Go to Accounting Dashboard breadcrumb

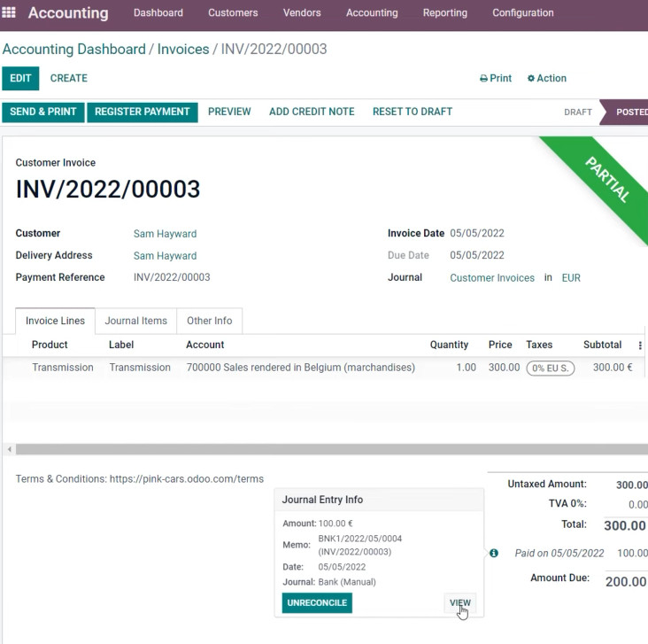coord(74,50)
